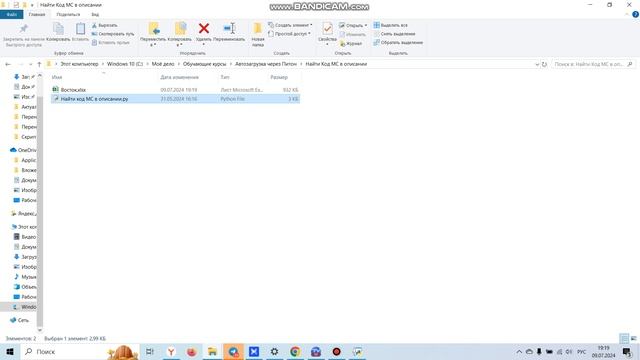The height and width of the screenshot is (360, 640).
Task: Click the folder search input field
Action: [x=593, y=64]
